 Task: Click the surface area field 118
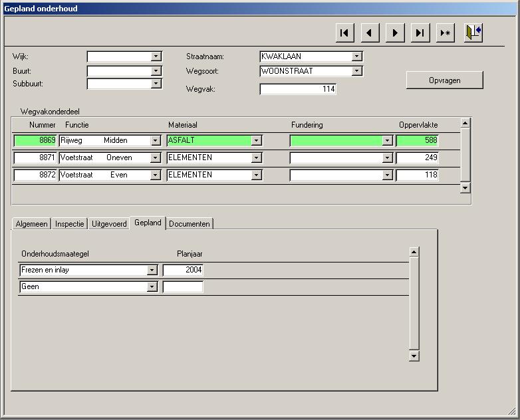(x=417, y=175)
